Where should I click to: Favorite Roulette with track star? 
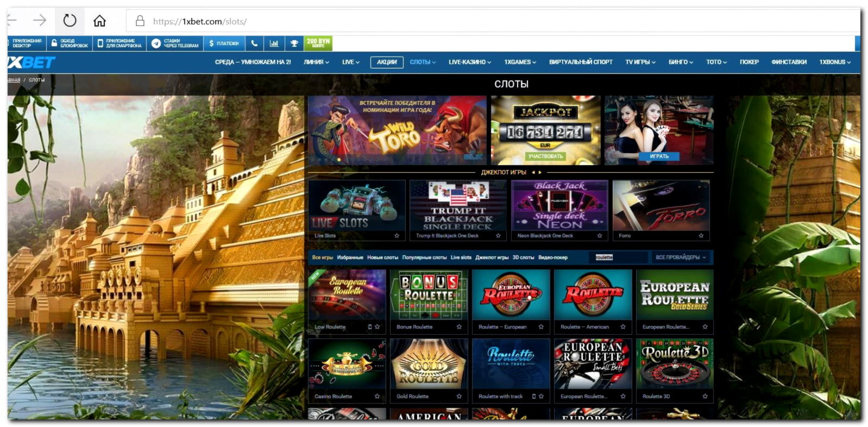pos(541,397)
